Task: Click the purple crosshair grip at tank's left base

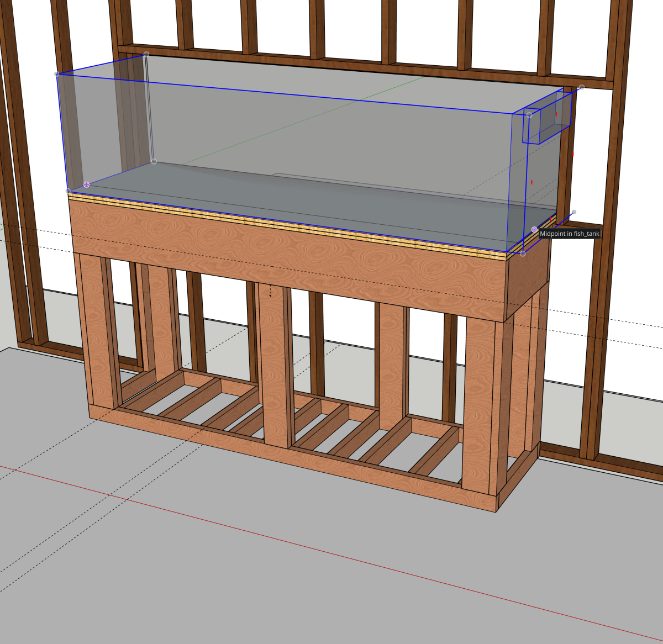Action: (x=87, y=184)
